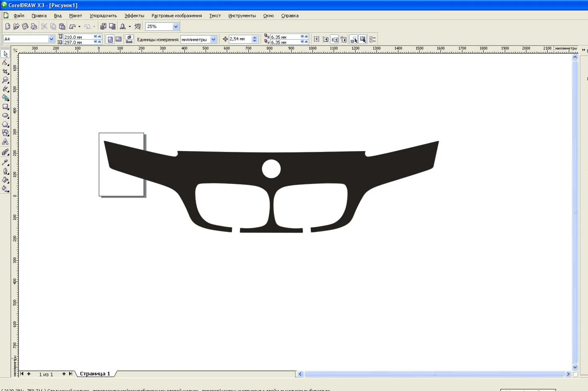The image size is (588, 391).
Task: Click the Paste icon in the toolbar
Action: pos(62,26)
